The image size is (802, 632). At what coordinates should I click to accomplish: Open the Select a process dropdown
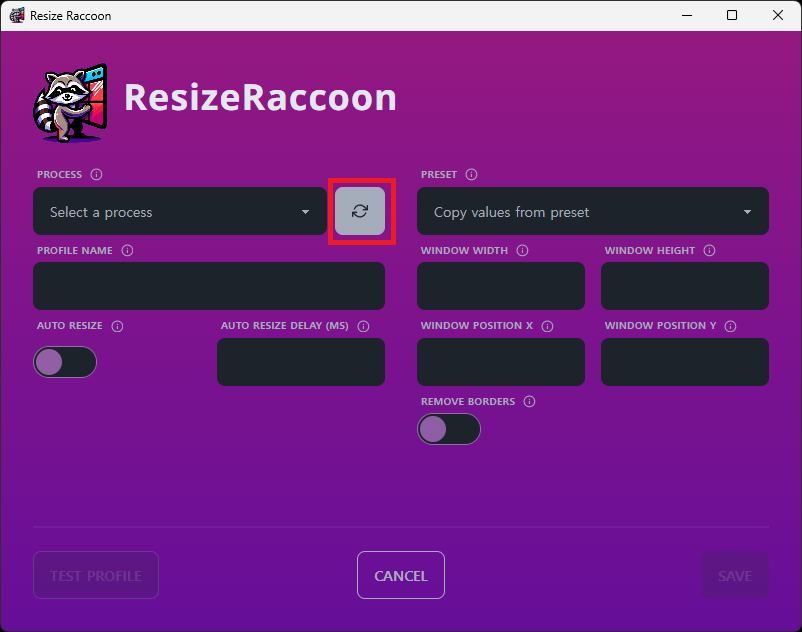click(x=180, y=211)
